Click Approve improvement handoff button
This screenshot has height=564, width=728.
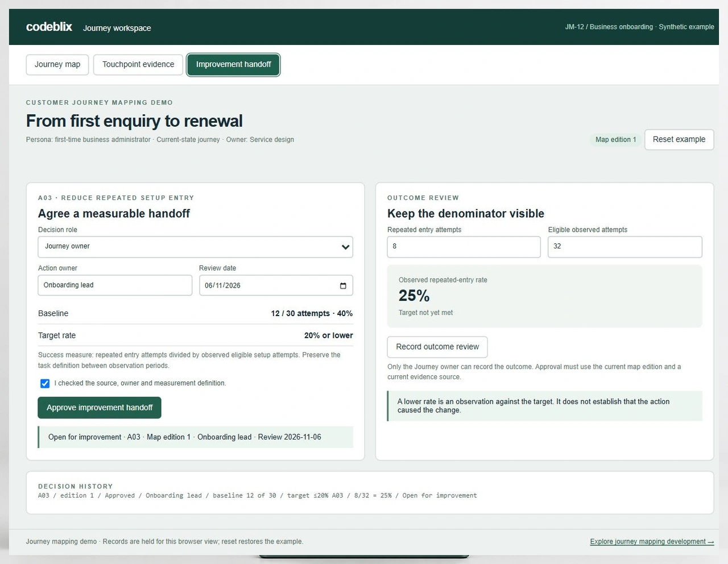point(100,408)
